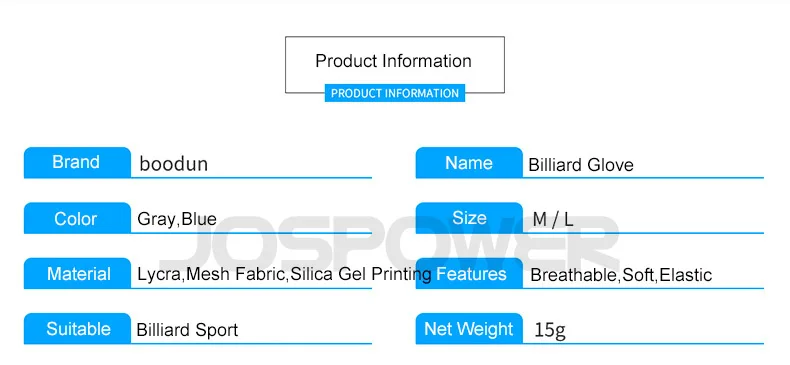Select the Billiard Sport value

point(187,330)
